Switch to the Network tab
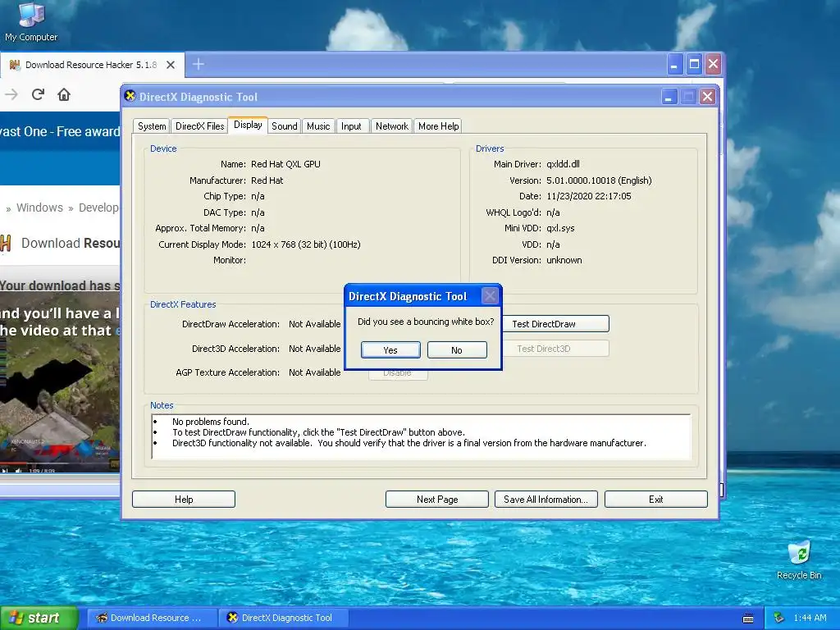 pos(391,126)
